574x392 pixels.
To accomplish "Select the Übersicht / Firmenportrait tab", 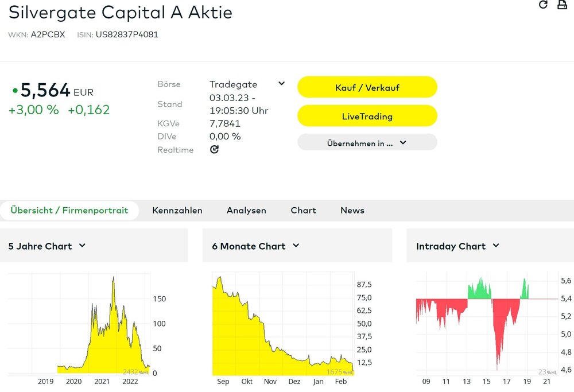I will click(69, 211).
